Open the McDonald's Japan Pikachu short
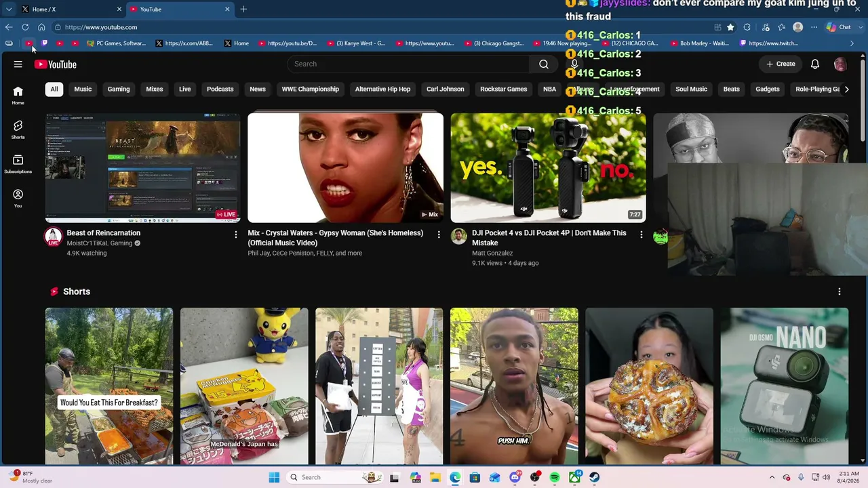This screenshot has width=868, height=488. [x=244, y=386]
